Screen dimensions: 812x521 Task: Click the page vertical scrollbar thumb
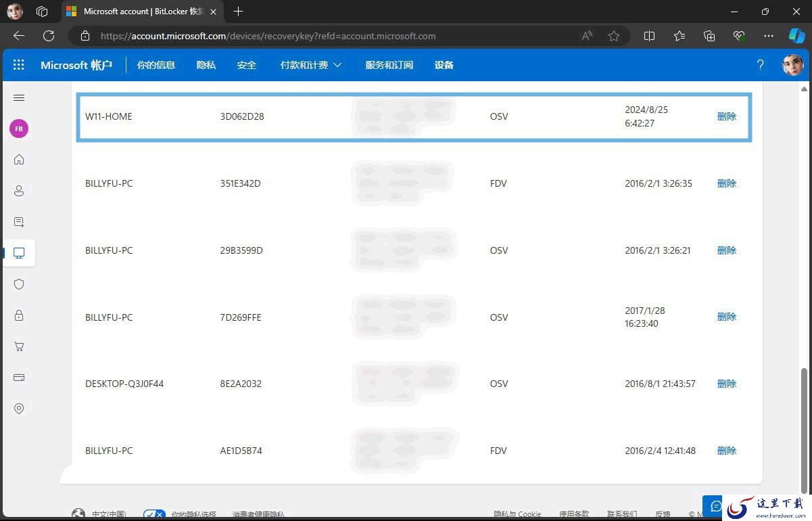[804, 430]
